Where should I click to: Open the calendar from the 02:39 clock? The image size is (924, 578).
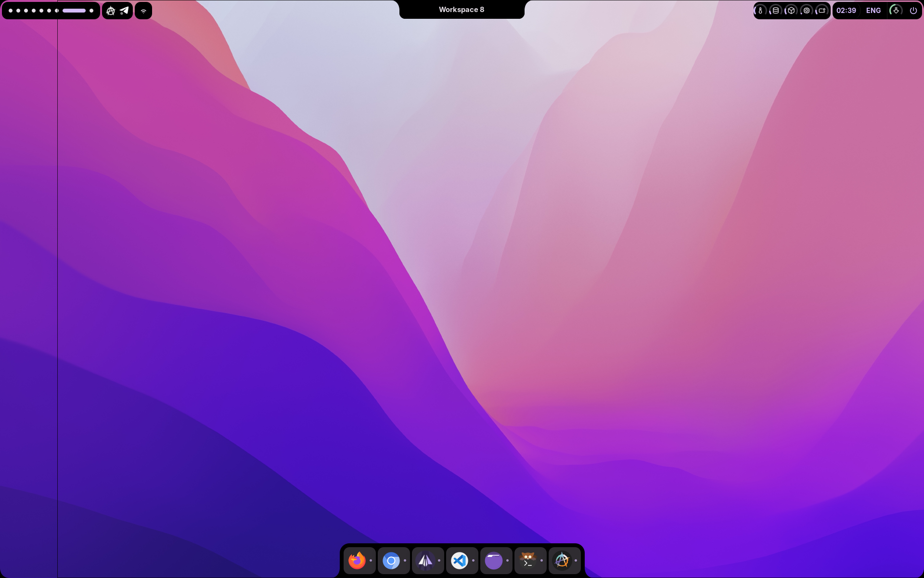pyautogui.click(x=846, y=11)
